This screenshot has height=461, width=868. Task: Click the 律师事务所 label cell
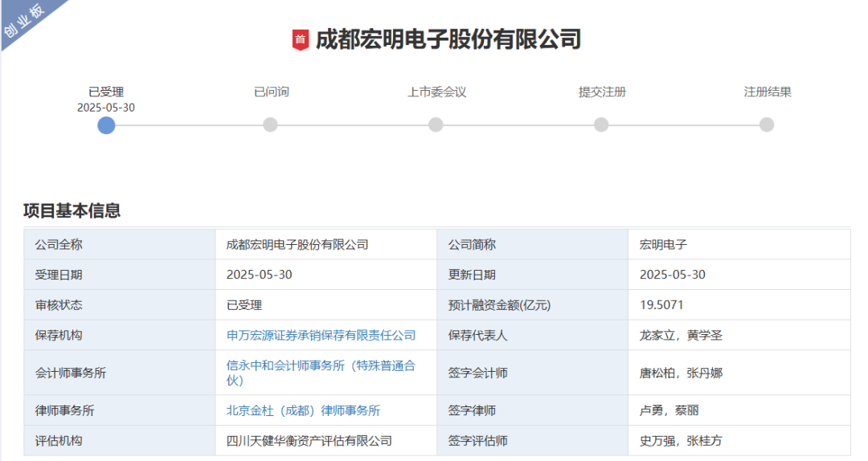[120, 410]
